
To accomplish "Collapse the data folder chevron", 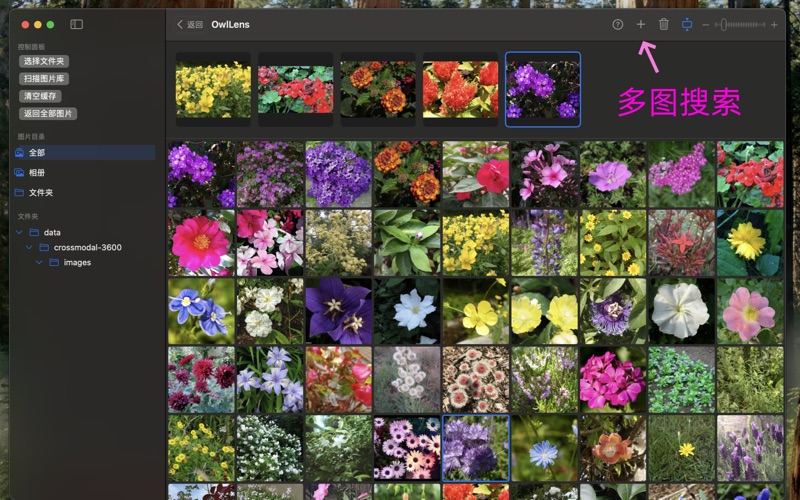I will click(19, 233).
